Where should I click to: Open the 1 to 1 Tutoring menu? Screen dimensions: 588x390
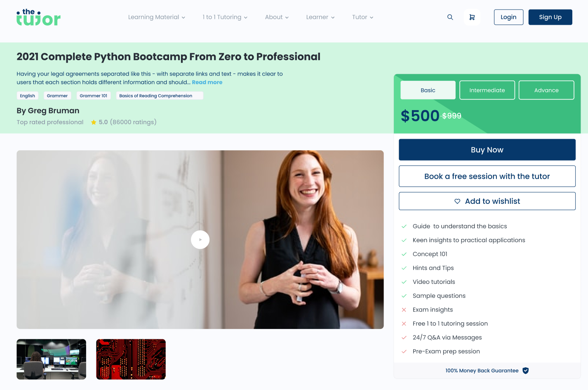click(225, 17)
